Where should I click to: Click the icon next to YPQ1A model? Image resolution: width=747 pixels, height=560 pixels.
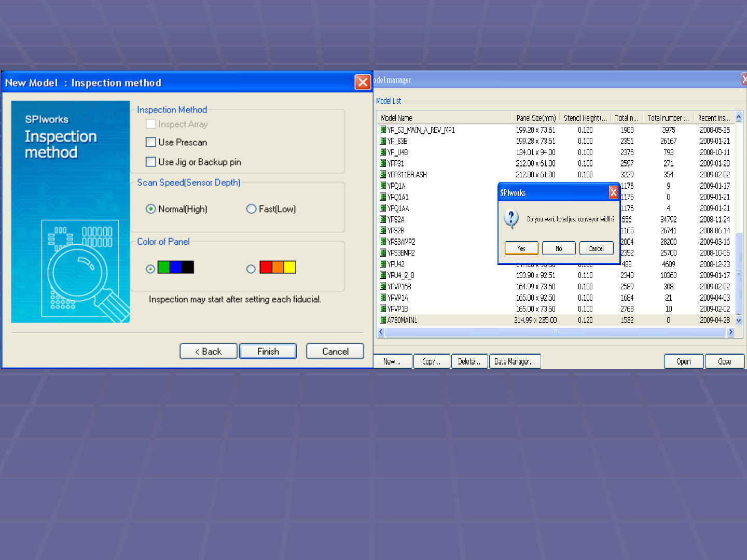point(383,186)
